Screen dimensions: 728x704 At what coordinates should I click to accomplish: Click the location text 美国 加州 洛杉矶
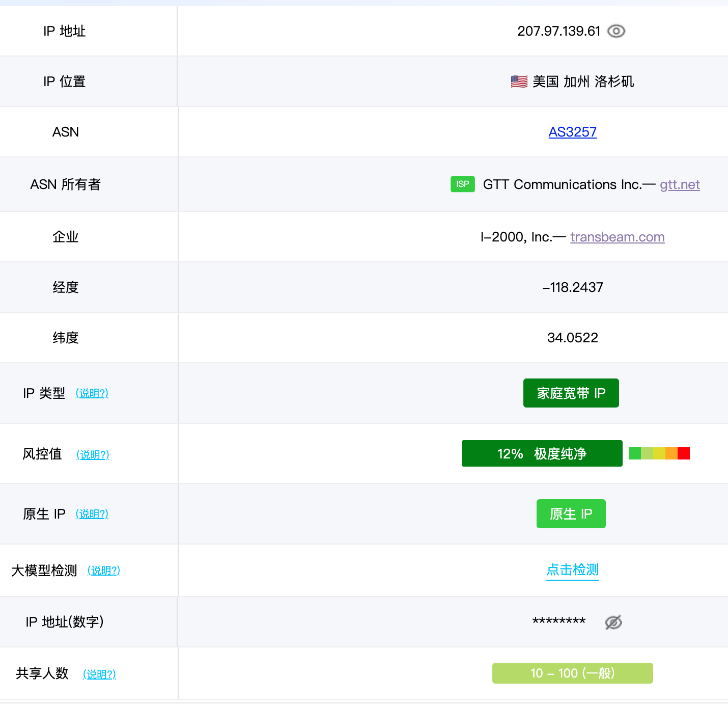click(x=583, y=82)
